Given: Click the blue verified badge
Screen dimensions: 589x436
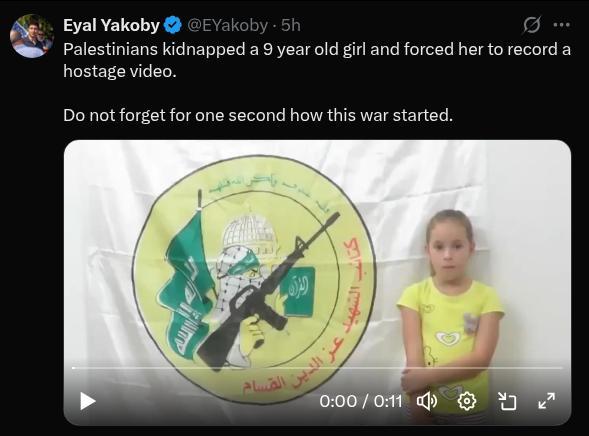Looking at the screenshot, I should (173, 25).
